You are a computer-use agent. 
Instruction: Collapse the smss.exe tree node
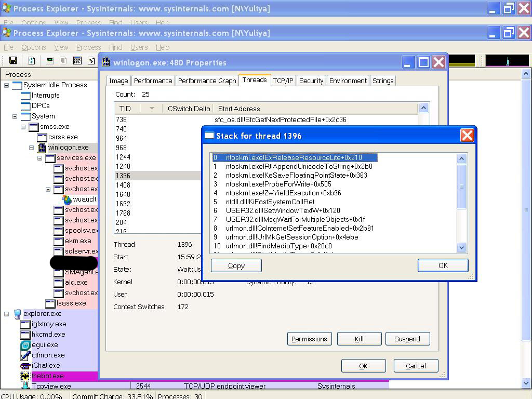[x=23, y=127]
